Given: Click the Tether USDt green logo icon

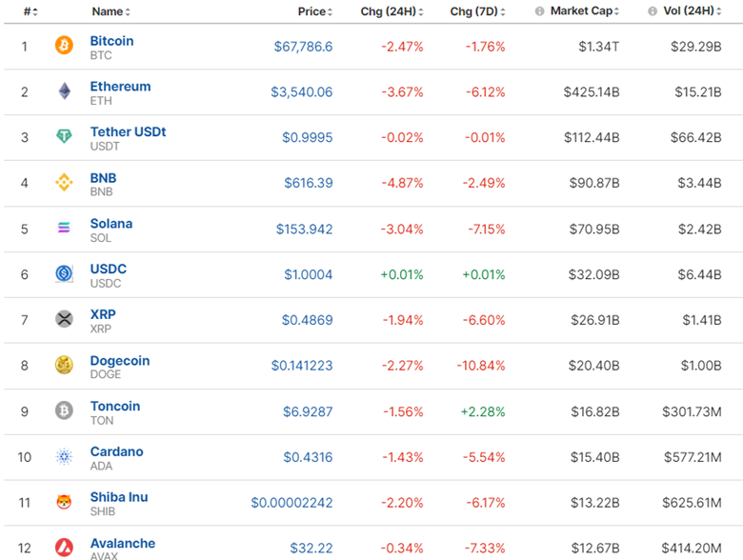Looking at the screenshot, I should click(x=64, y=136).
